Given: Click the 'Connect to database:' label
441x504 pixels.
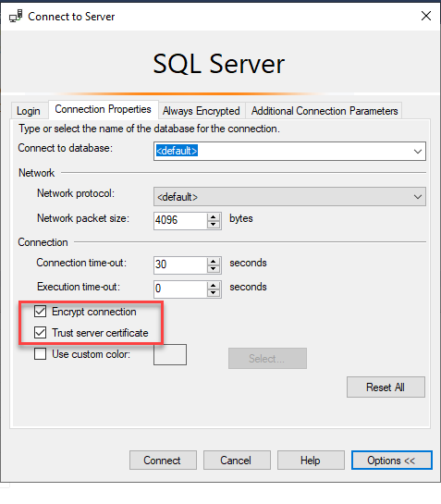Looking at the screenshot, I should [66, 148].
